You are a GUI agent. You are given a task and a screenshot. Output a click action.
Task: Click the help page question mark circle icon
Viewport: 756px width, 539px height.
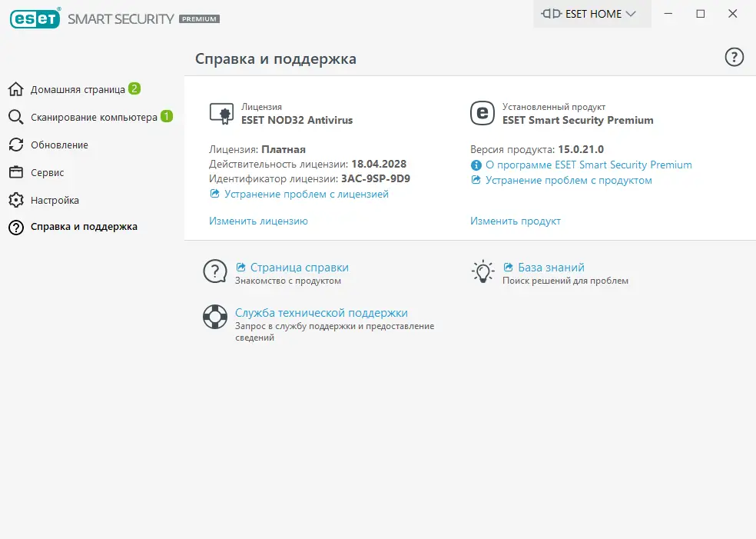[x=214, y=271]
